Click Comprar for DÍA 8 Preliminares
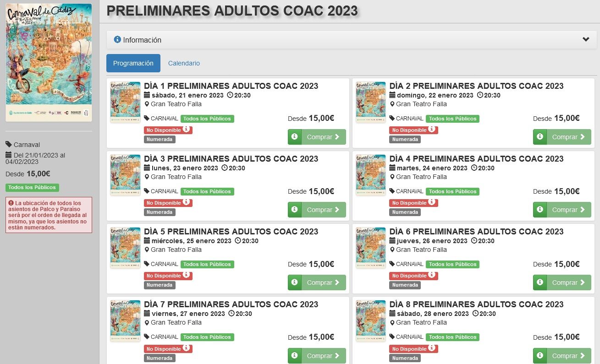Image resolution: width=600 pixels, height=364 pixels. [569, 356]
